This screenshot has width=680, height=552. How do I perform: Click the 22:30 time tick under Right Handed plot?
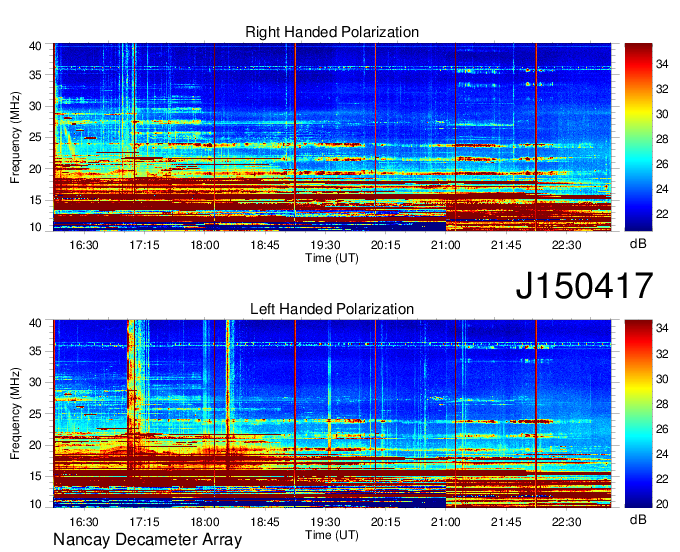coord(566,245)
